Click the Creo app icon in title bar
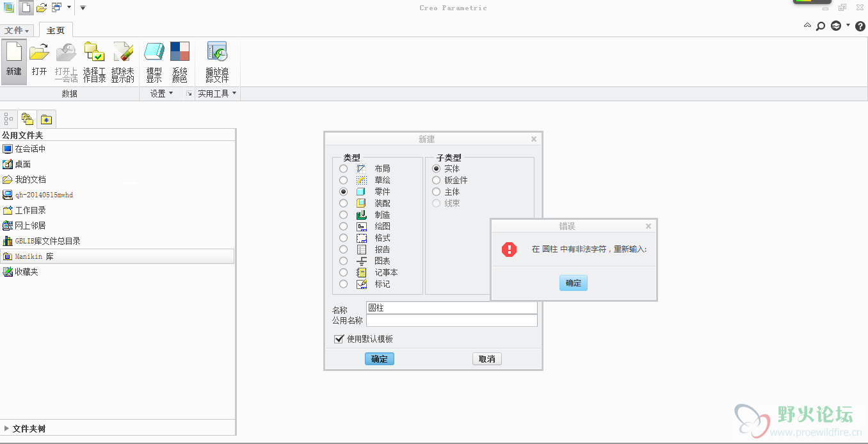The height and width of the screenshot is (444, 868). point(9,8)
